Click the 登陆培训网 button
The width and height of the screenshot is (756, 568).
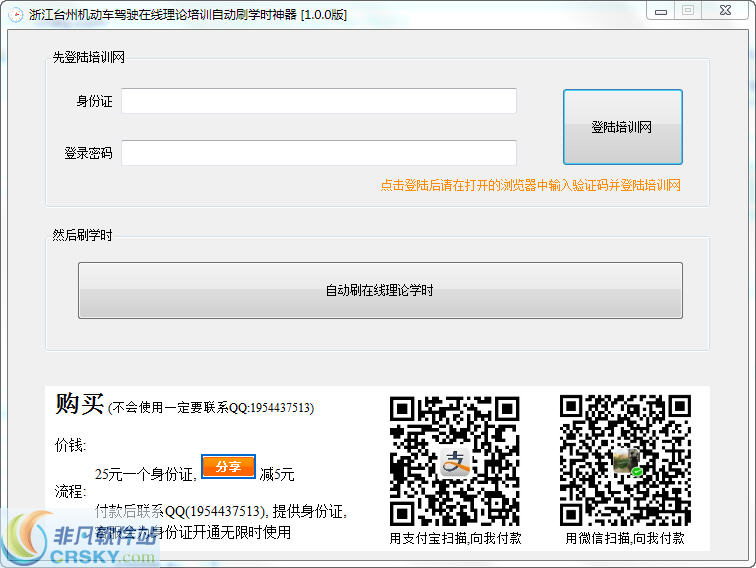[622, 127]
